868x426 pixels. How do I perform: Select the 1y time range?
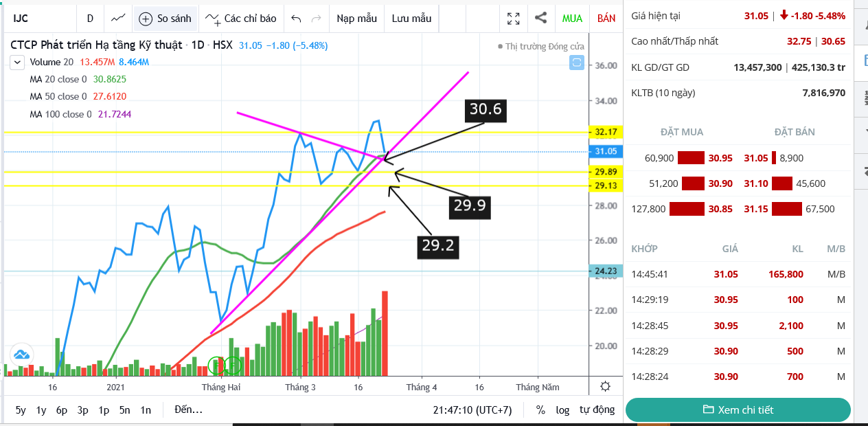pyautogui.click(x=41, y=410)
